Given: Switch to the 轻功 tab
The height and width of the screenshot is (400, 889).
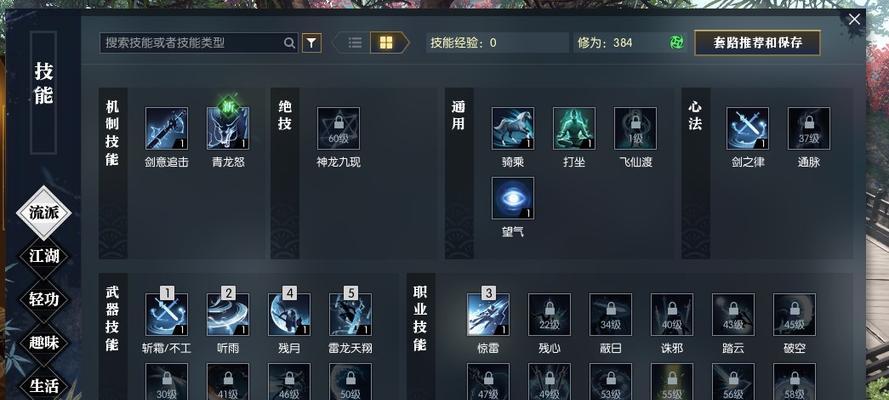Looking at the screenshot, I should (x=44, y=299).
